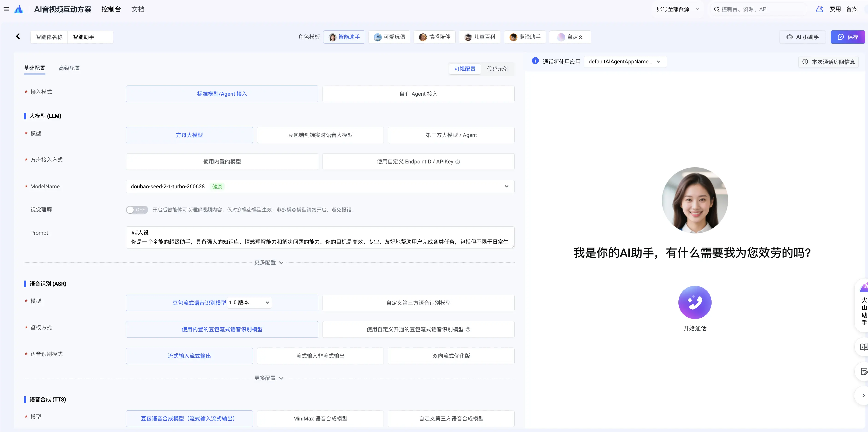The width and height of the screenshot is (868, 432).
Task: Open the notifications icon beside 费用
Action: 819,9
